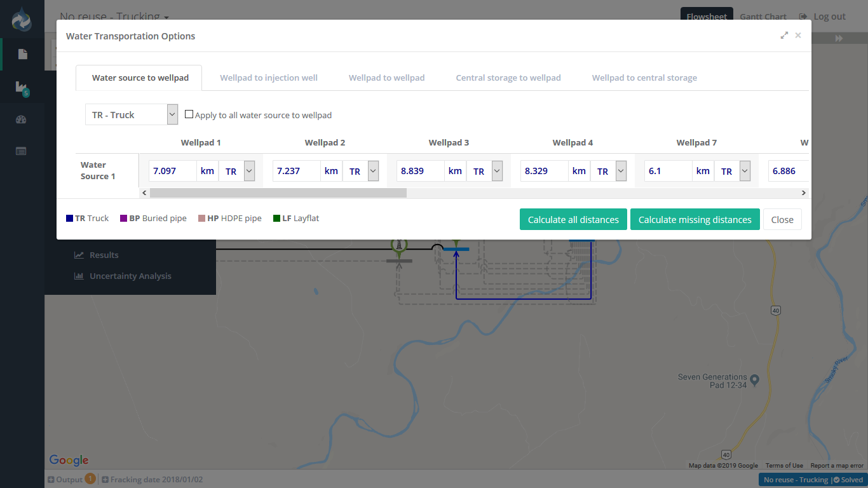Open Uncertainty Analysis from the side menu
This screenshot has height=488, width=868.
point(123,276)
